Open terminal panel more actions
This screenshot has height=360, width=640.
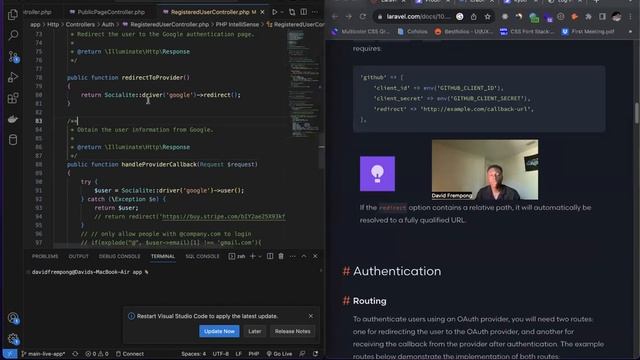click(x=293, y=256)
